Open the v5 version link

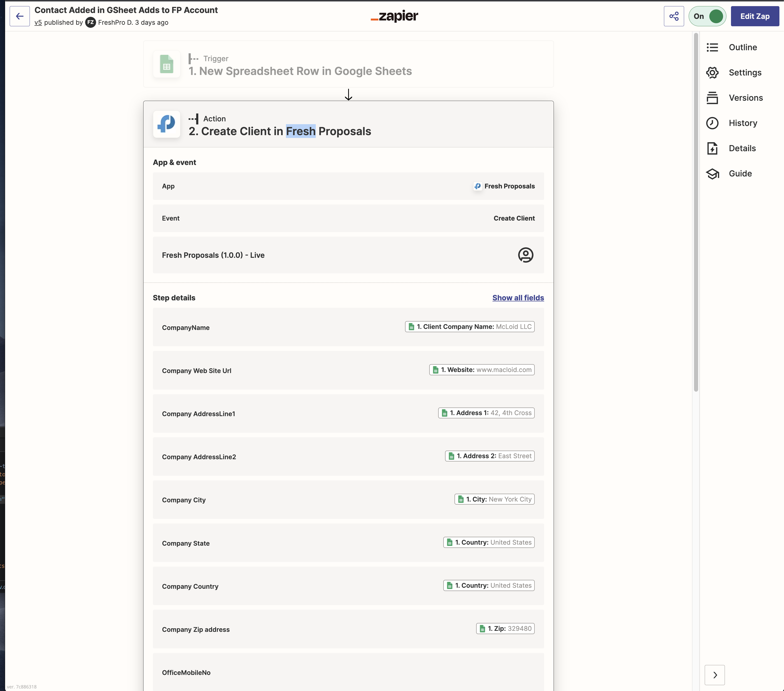point(38,23)
